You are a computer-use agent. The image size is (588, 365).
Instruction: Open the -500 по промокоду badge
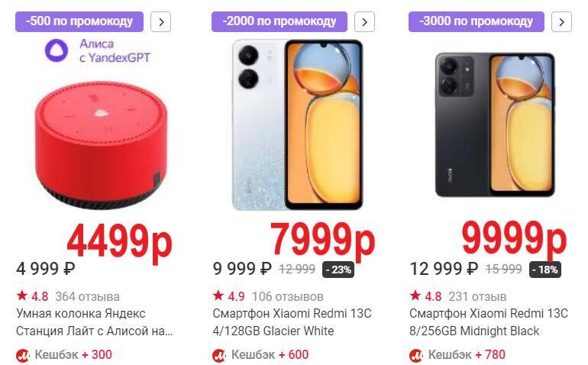79,21
